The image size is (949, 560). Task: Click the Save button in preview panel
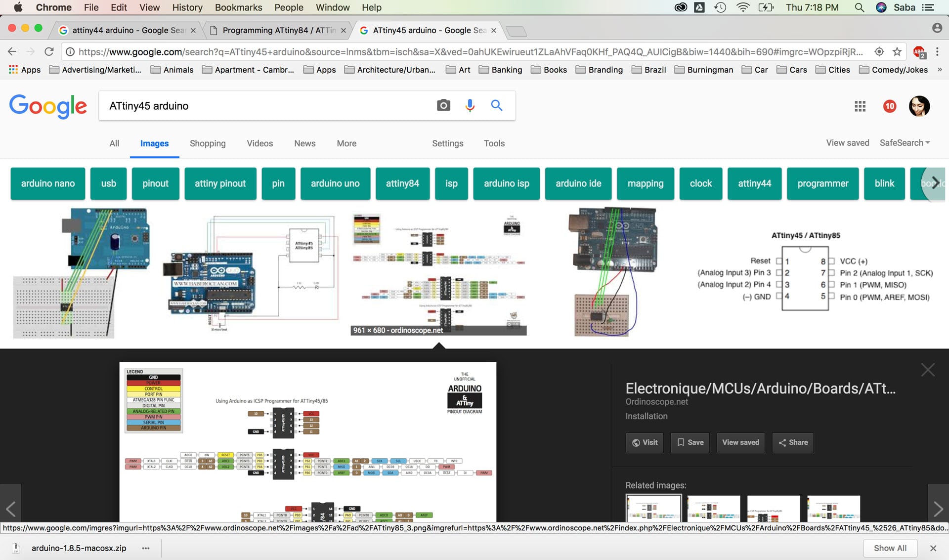(x=690, y=442)
